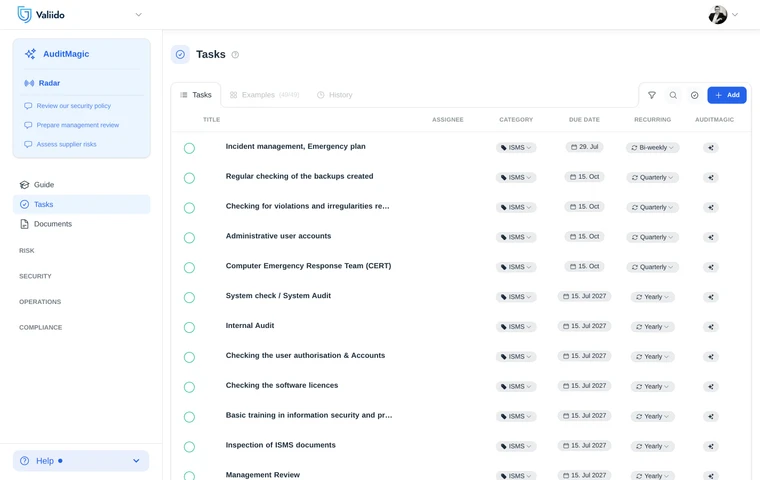Open the filter tasks funnel icon

pos(651,95)
